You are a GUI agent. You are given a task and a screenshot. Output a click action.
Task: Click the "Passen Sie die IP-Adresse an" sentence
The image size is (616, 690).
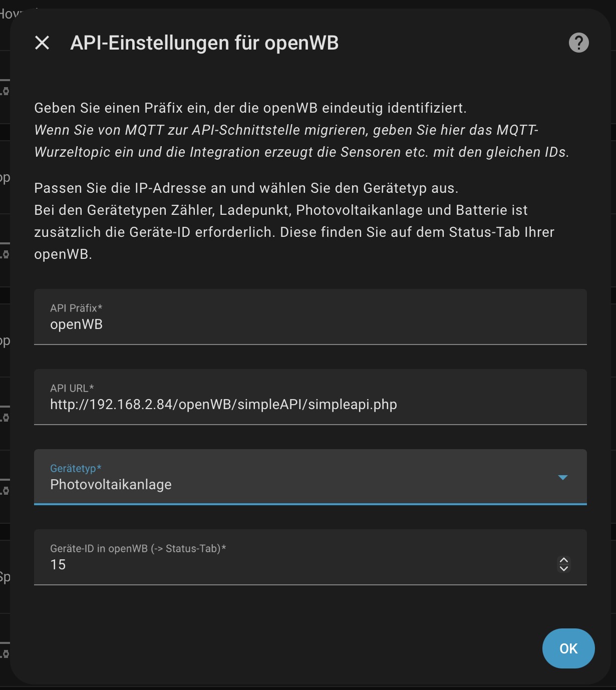(246, 188)
